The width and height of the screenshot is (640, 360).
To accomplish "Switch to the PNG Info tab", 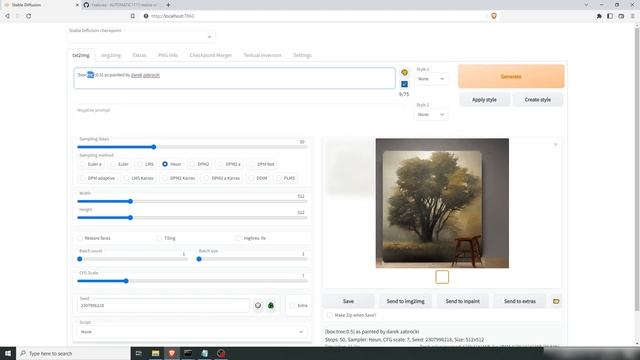I will tap(168, 55).
